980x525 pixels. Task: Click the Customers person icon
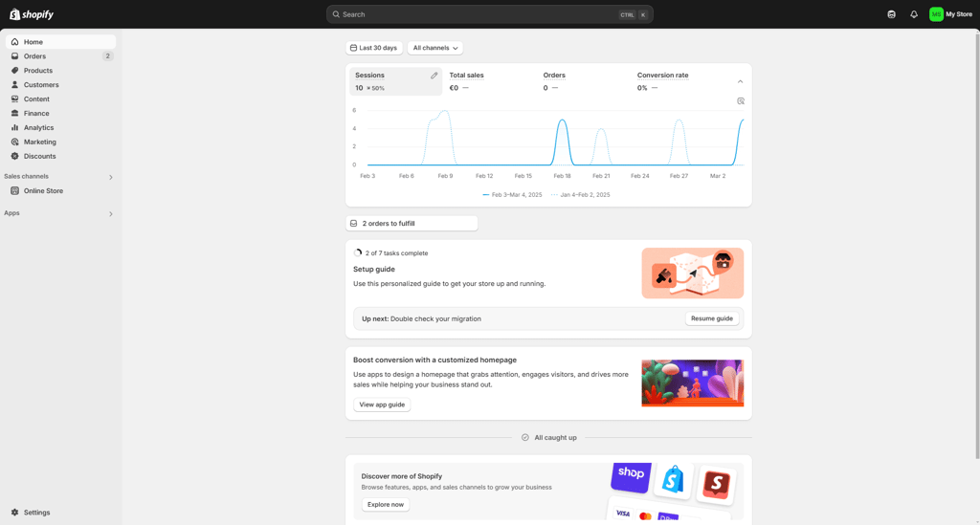tap(15, 85)
